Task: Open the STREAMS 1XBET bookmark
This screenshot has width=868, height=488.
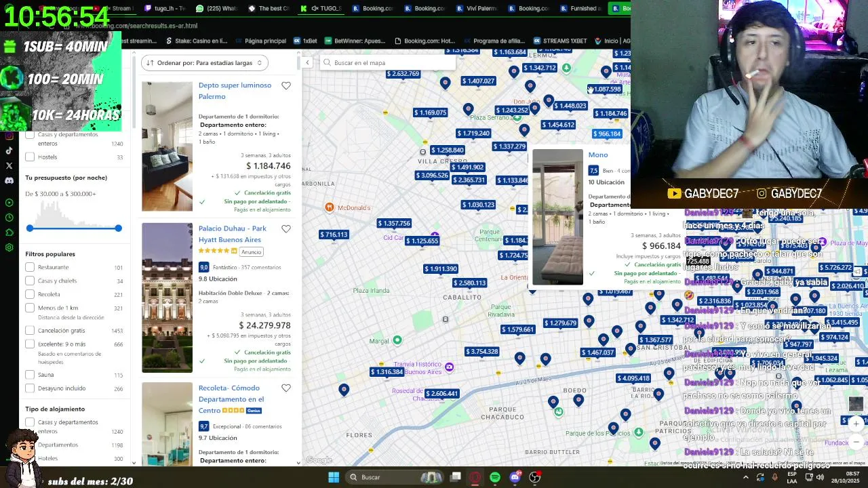Action: [x=560, y=41]
